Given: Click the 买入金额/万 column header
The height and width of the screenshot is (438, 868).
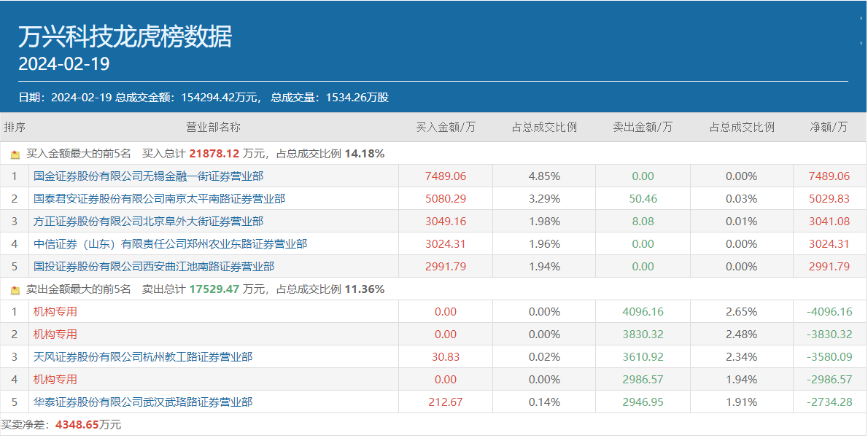Looking at the screenshot, I should 445,128.
